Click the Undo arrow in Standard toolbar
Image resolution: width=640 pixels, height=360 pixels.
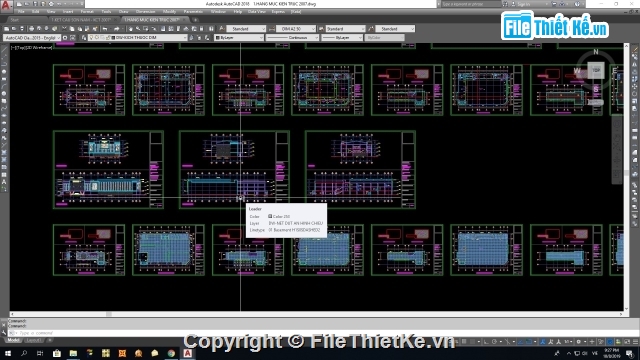click(x=105, y=29)
